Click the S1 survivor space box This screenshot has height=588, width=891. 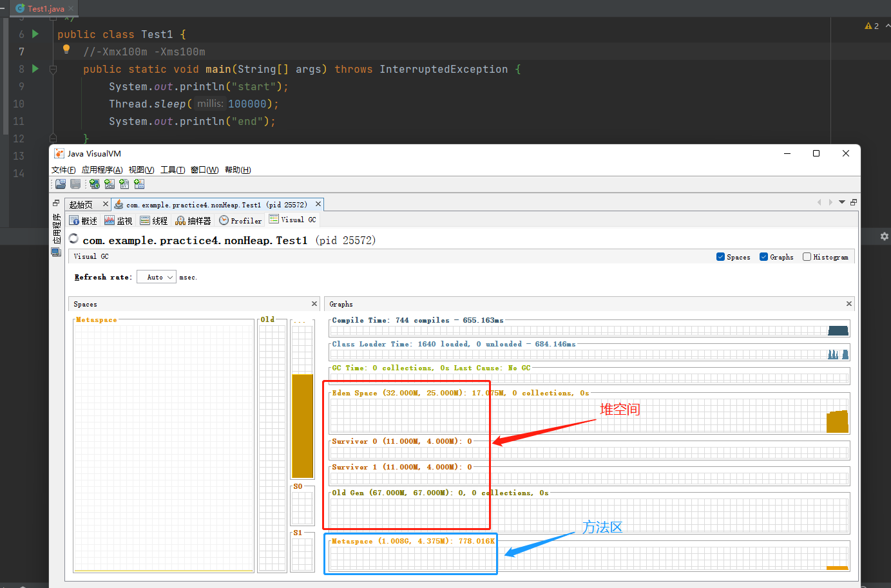click(x=302, y=554)
